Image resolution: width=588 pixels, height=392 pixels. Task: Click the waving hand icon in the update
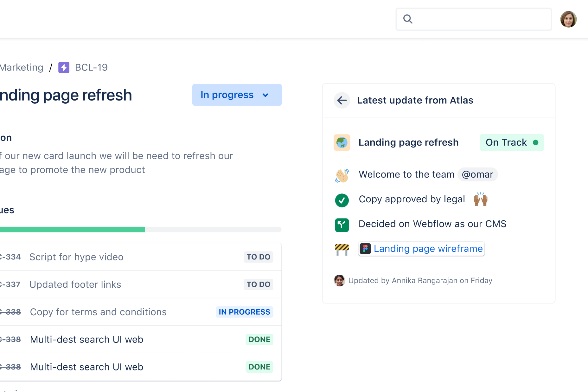tap(342, 175)
